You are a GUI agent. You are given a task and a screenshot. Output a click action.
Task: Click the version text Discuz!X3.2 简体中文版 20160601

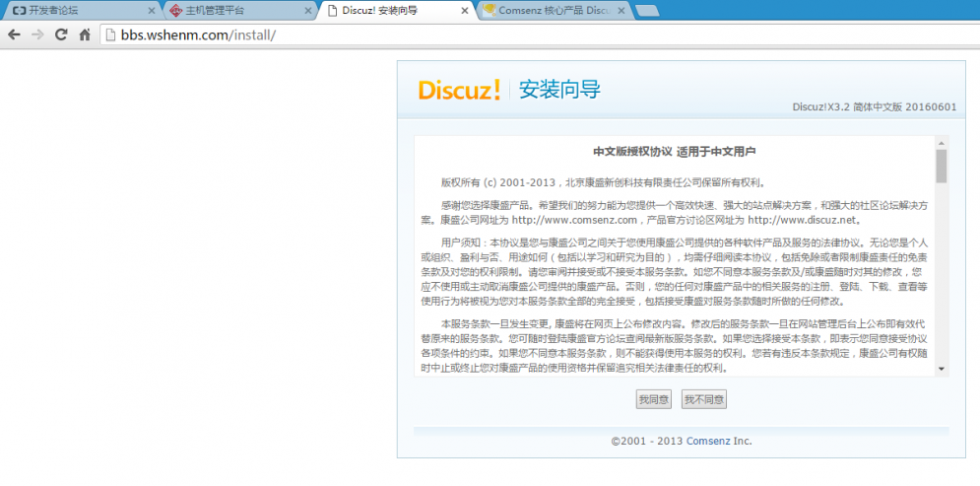pyautogui.click(x=875, y=106)
